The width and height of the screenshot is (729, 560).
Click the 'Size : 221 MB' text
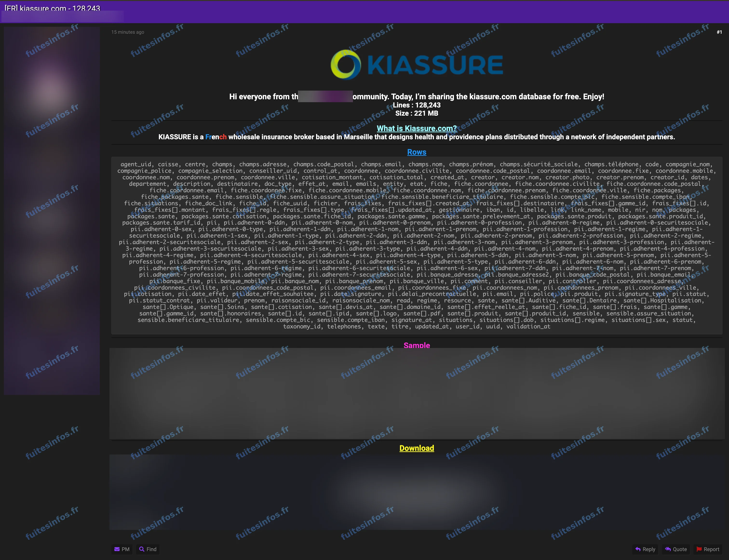pos(417,113)
